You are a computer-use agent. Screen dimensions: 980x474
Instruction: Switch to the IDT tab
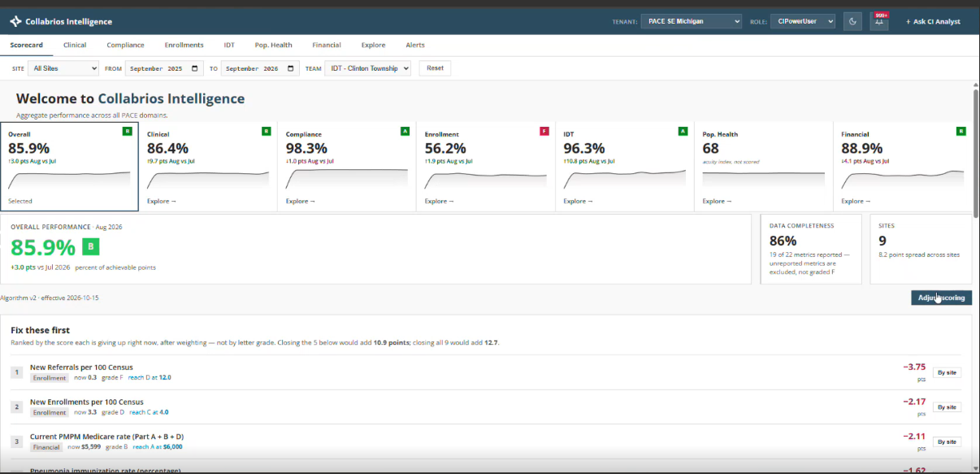[x=229, y=45]
